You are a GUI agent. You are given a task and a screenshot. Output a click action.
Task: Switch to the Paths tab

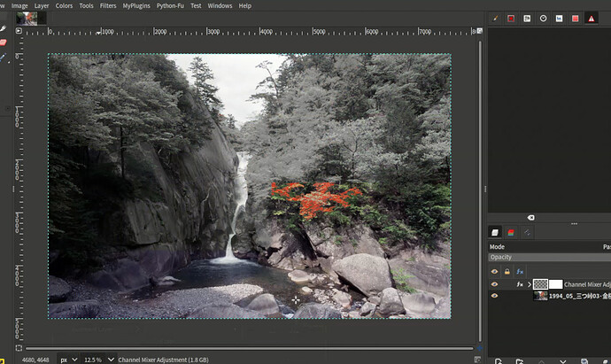pos(527,233)
